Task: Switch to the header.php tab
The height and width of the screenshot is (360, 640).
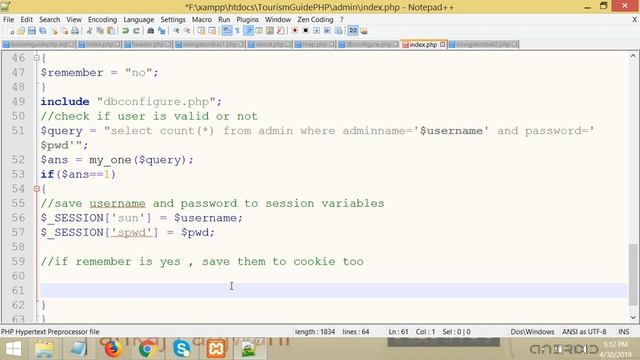Action: pos(148,44)
